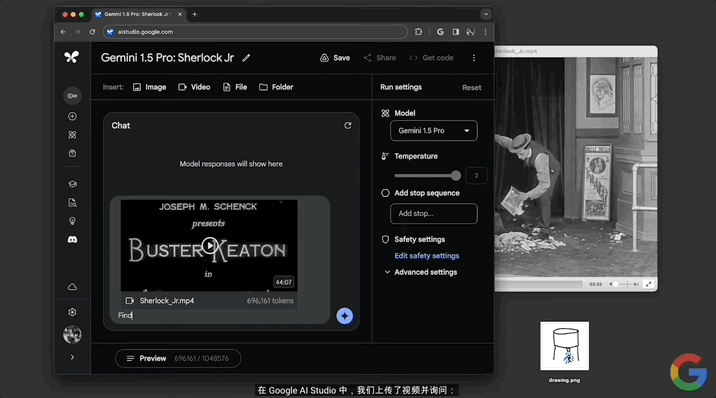Click Get code button

coord(431,58)
